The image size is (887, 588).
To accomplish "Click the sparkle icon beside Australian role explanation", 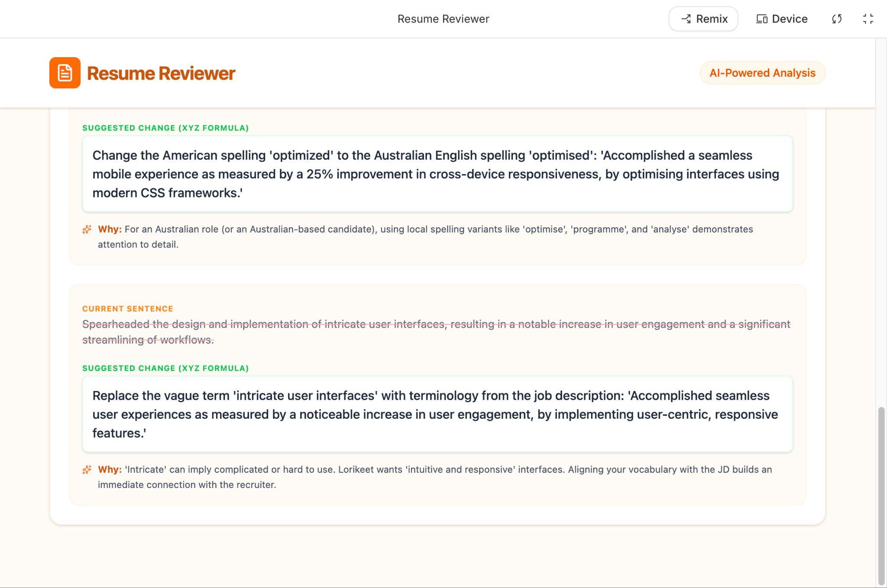I will pyautogui.click(x=87, y=229).
